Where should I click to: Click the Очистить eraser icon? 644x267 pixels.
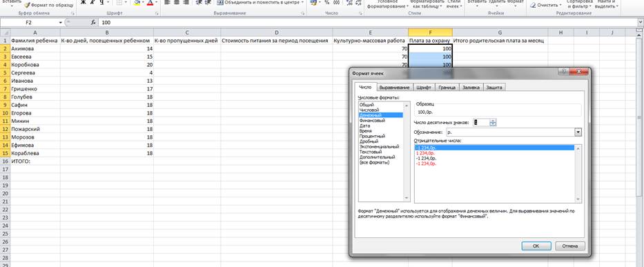[x=533, y=6]
